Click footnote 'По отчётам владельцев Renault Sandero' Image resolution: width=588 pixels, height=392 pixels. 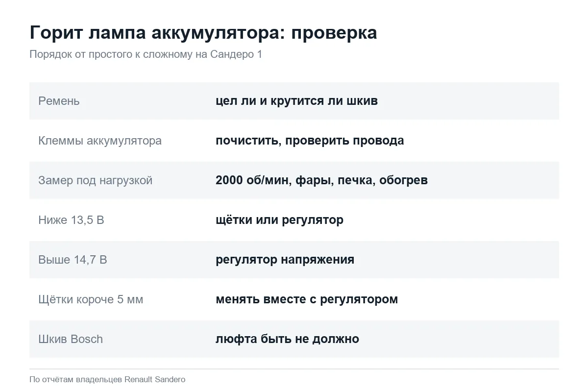click(107, 379)
